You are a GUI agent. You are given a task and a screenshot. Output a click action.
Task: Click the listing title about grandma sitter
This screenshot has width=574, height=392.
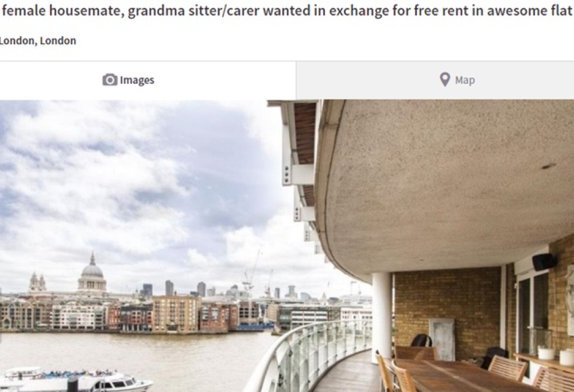click(x=287, y=10)
